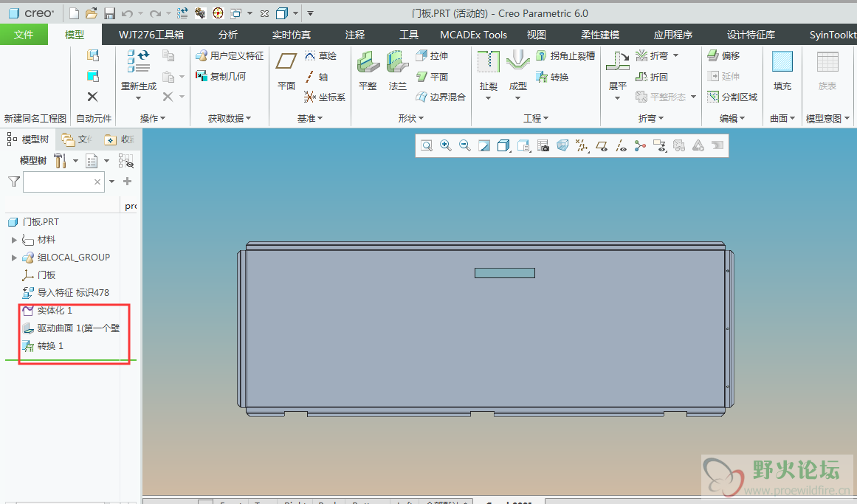Click the Repaint icon in graphics toolbar
857x504 pixels.
[x=483, y=145]
